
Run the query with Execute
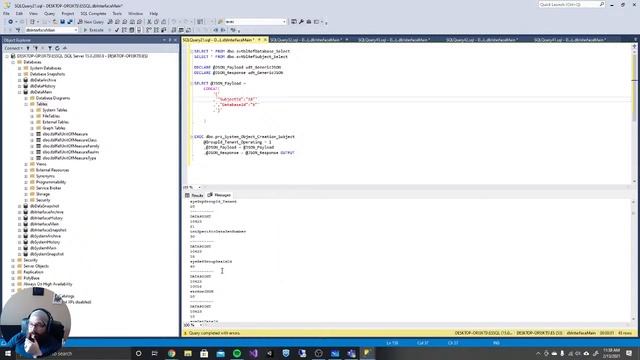click(93, 30)
